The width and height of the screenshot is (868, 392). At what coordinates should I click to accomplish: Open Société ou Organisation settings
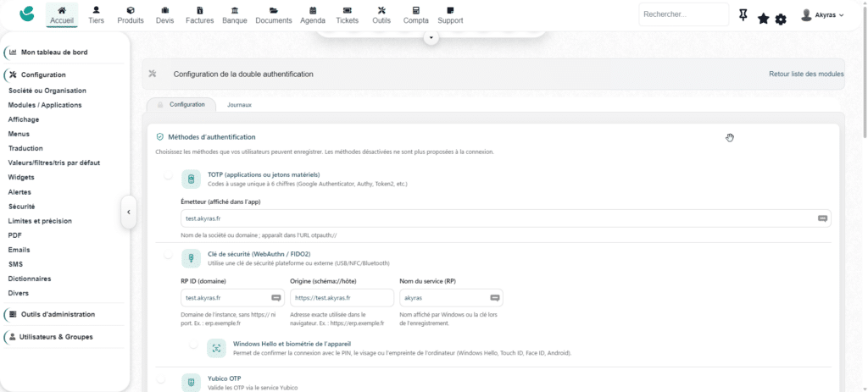point(47,91)
